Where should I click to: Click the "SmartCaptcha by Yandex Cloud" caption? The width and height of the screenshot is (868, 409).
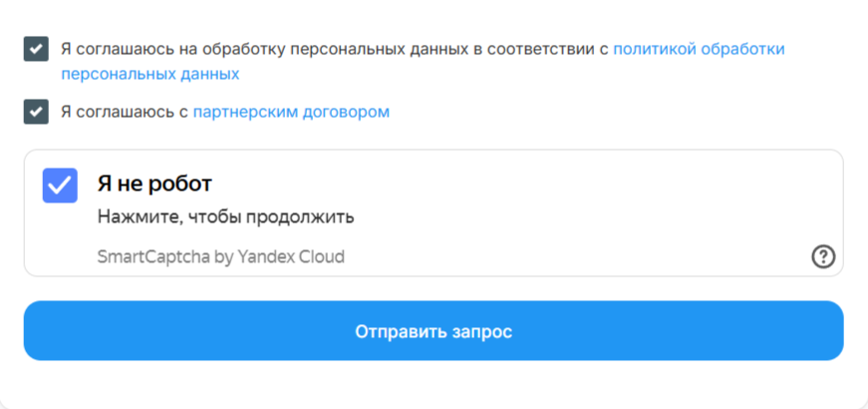coord(220,256)
